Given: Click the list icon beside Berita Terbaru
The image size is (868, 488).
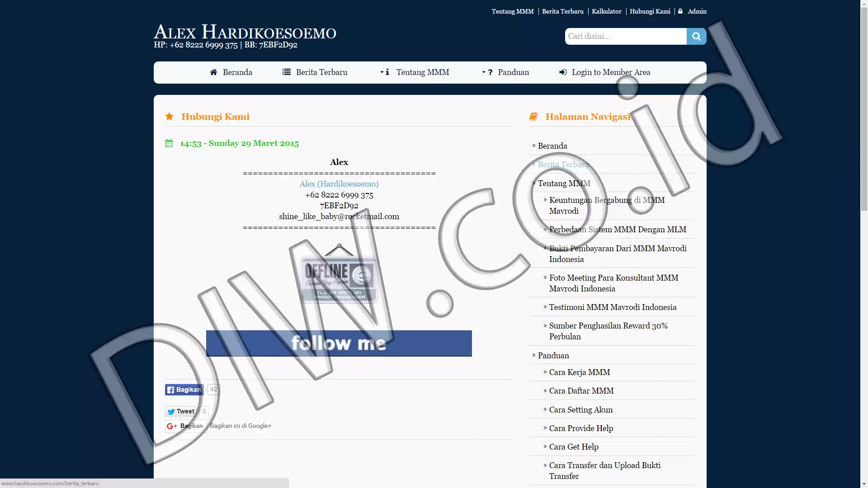Looking at the screenshot, I should pyautogui.click(x=287, y=72).
